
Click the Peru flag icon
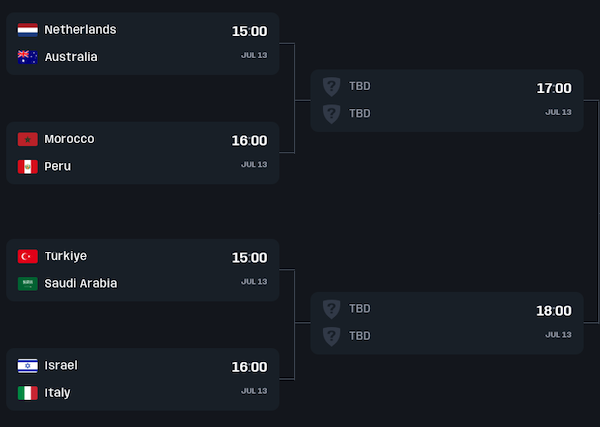coord(27,166)
